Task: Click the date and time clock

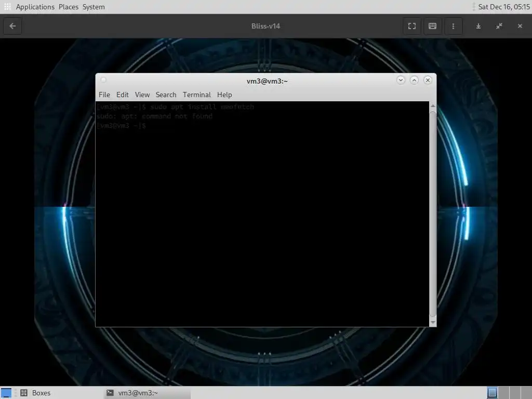Action: click(x=503, y=7)
